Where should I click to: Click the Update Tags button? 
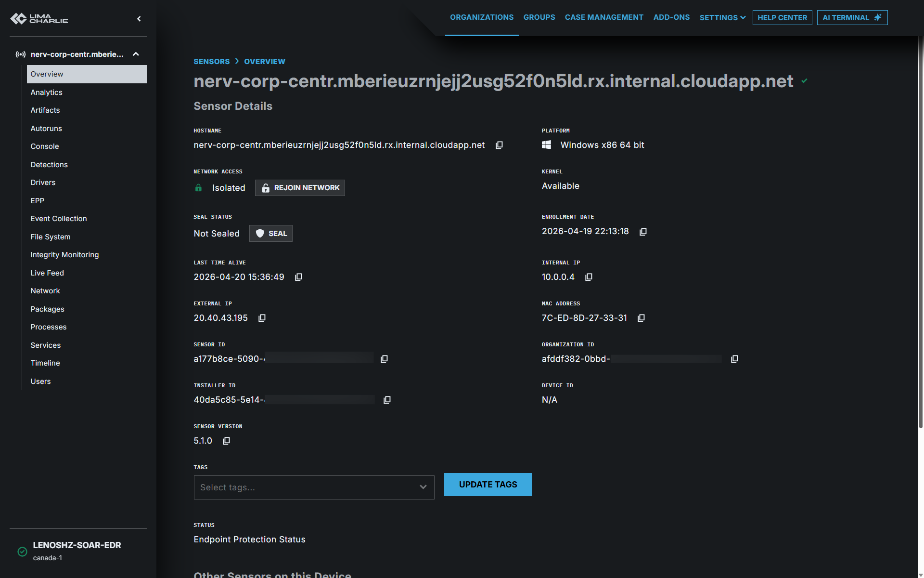pyautogui.click(x=488, y=485)
